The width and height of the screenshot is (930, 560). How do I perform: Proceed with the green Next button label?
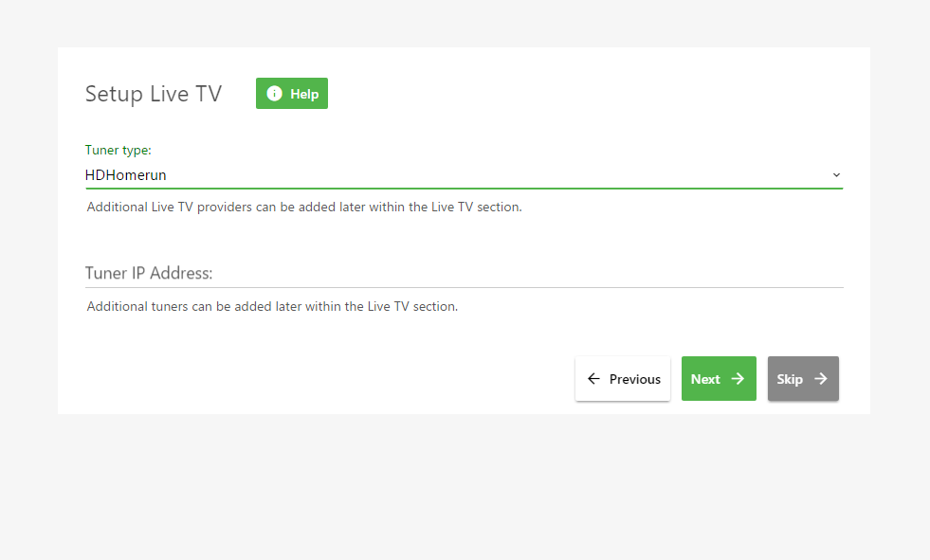point(705,379)
